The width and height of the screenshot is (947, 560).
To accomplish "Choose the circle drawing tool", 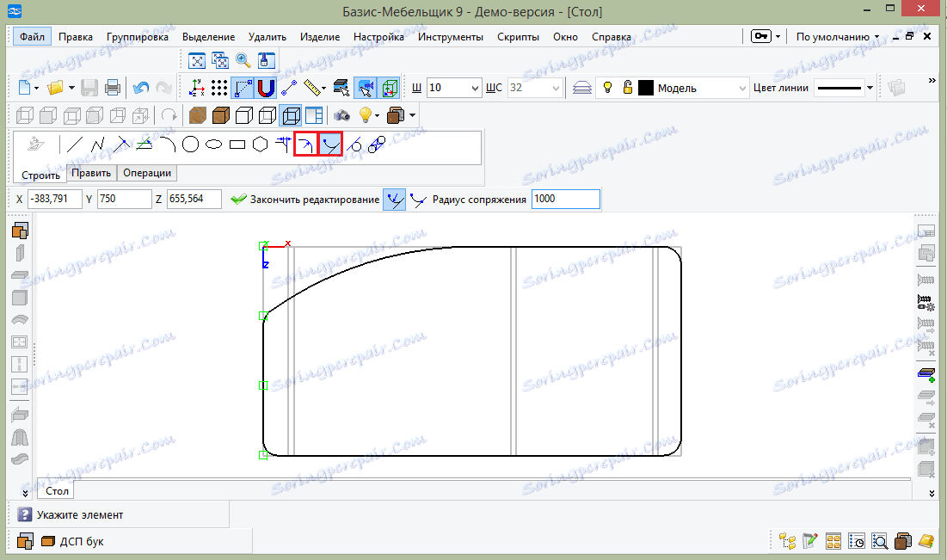I will pos(190,145).
